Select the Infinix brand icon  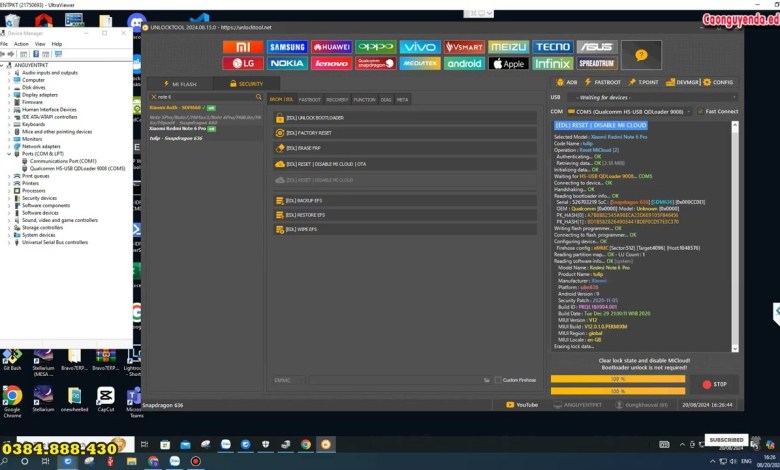(x=553, y=63)
